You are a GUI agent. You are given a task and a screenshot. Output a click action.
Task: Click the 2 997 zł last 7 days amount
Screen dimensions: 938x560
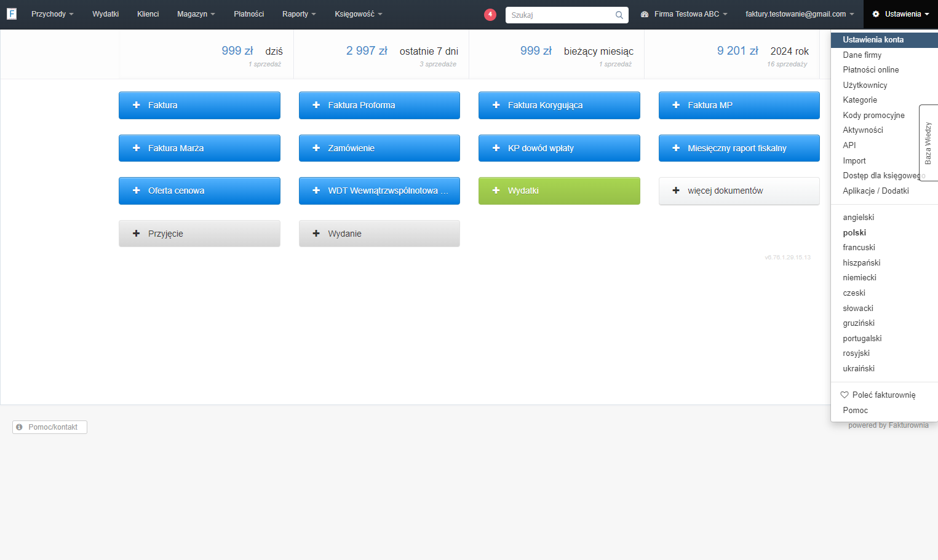367,51
